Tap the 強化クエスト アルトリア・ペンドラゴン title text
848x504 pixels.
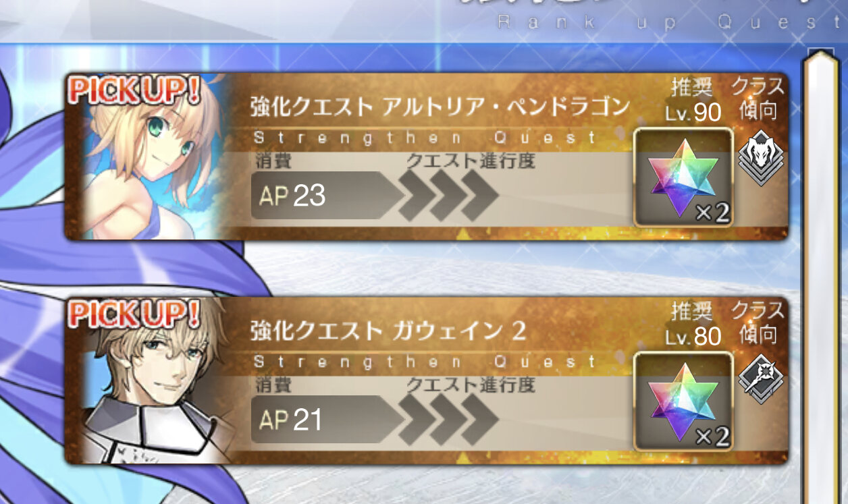[x=440, y=107]
